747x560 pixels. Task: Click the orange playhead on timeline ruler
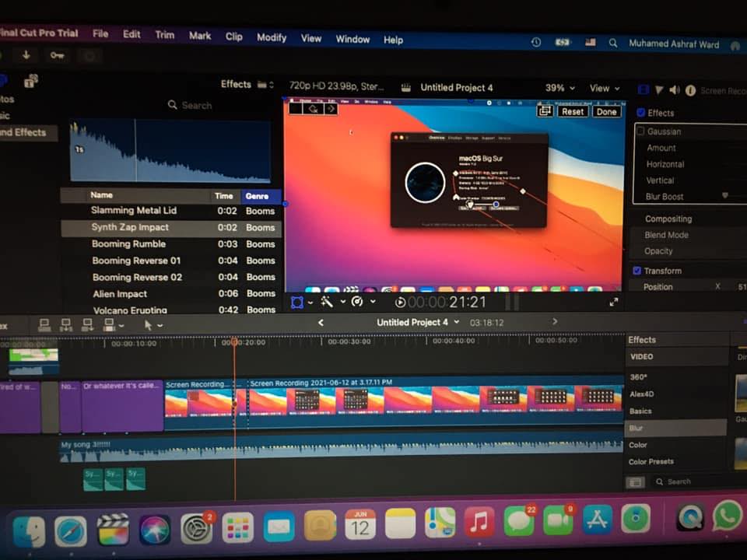pyautogui.click(x=234, y=341)
